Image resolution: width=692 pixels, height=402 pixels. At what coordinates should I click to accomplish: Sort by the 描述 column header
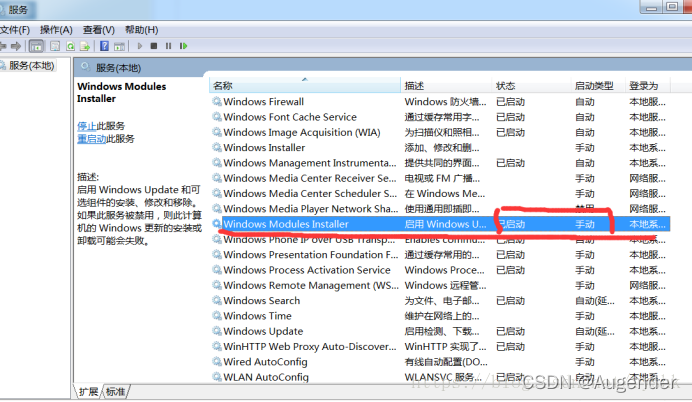446,86
